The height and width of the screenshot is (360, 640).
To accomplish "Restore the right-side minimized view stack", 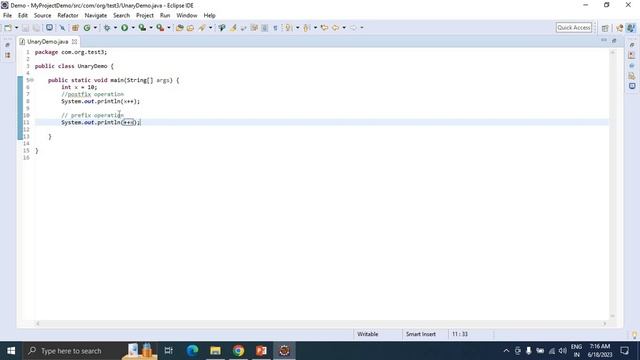I will point(632,44).
